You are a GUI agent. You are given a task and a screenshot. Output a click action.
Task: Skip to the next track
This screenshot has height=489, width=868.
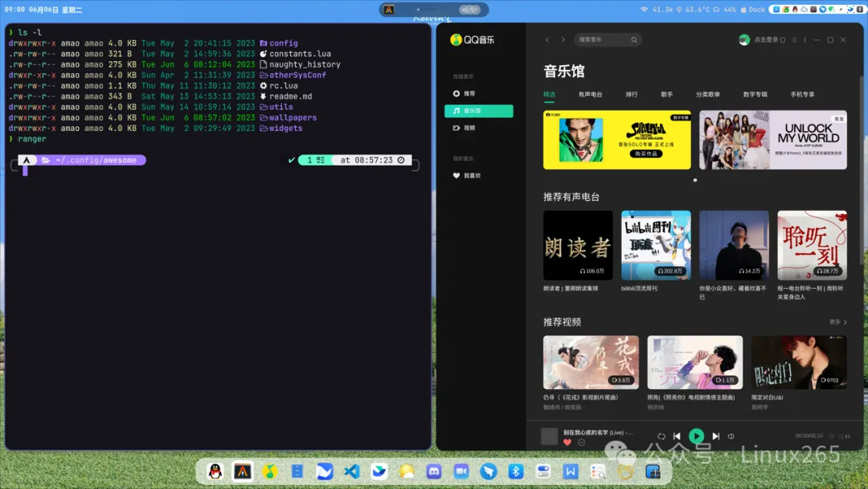[716, 437]
